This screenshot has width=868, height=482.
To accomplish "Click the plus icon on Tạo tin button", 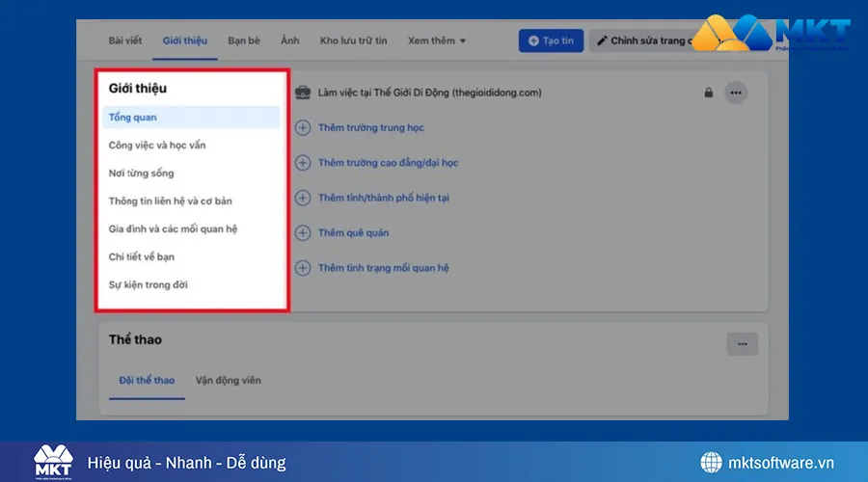I will pyautogui.click(x=533, y=40).
